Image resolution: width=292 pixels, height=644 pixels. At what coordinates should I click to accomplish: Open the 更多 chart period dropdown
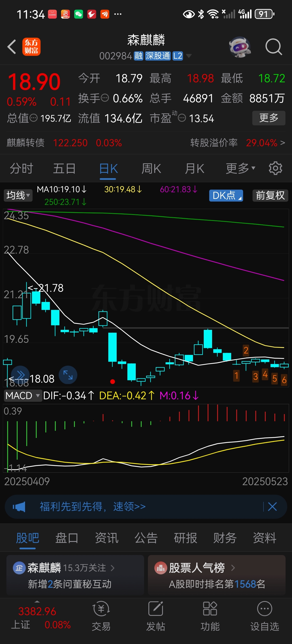click(240, 168)
